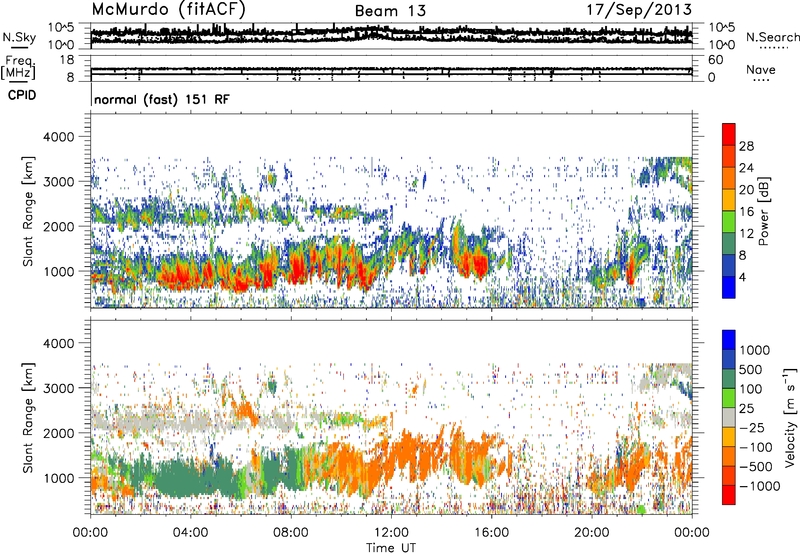The height and width of the screenshot is (554, 800).
Task: Click the 'Velocity [m s⁻¹]' color bar label
Action: (790, 417)
